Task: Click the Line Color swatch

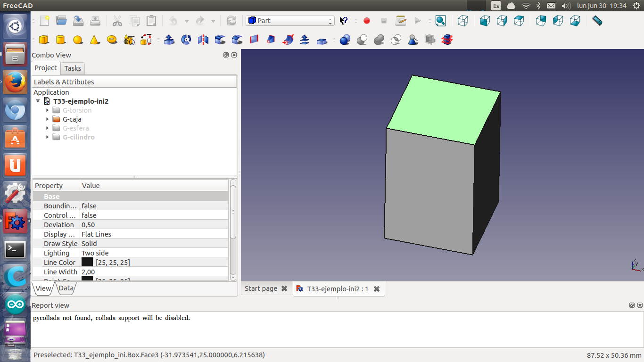Action: (87, 263)
